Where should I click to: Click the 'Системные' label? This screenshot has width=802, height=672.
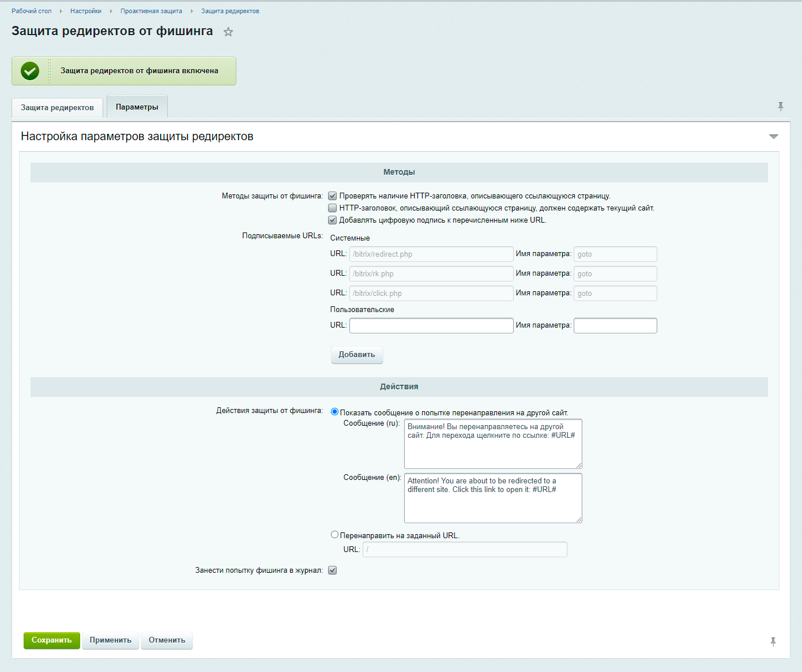pos(350,238)
